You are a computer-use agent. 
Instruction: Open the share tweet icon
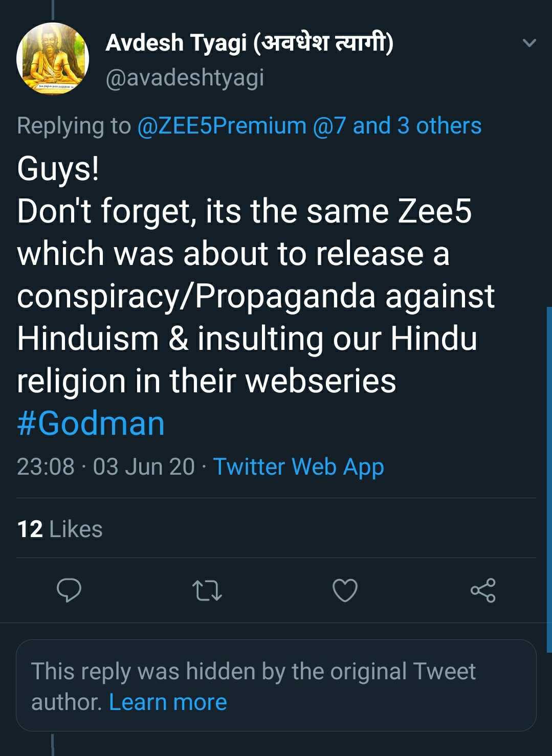tap(483, 590)
